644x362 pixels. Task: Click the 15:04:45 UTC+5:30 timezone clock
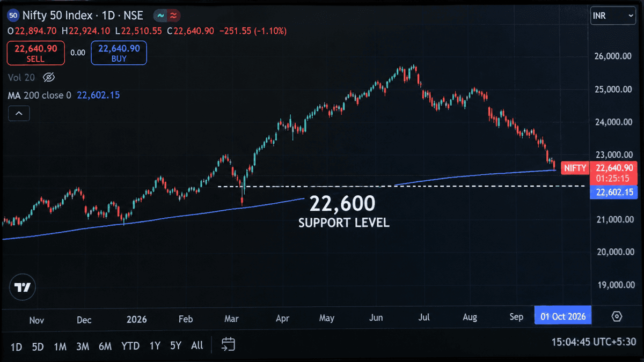(594, 342)
